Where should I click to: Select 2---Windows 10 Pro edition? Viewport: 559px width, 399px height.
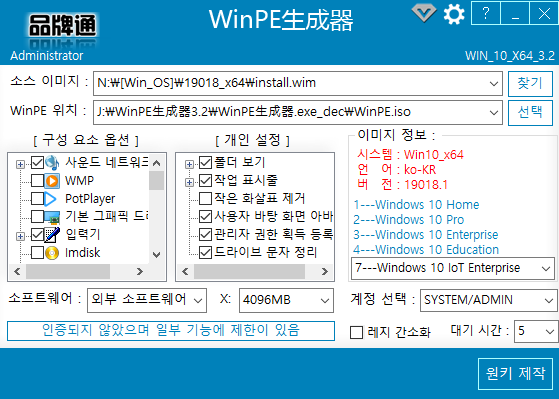coord(409,220)
